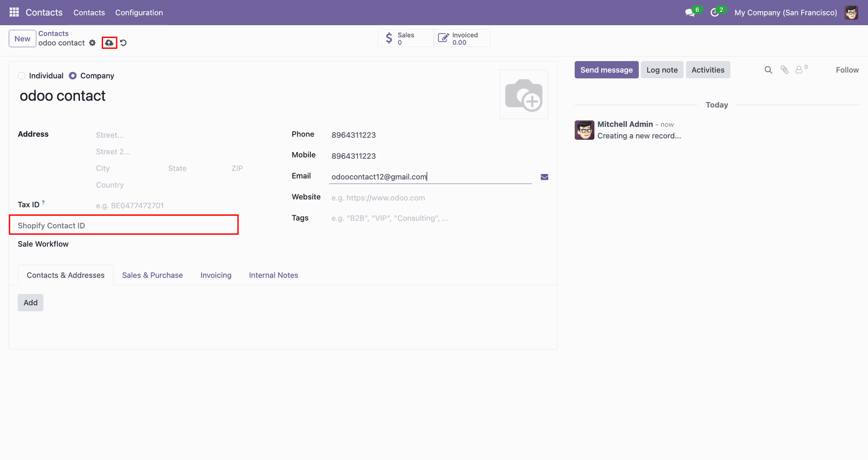Viewport: 868px width, 460px height.
Task: Click the Add contact button
Action: click(x=30, y=303)
